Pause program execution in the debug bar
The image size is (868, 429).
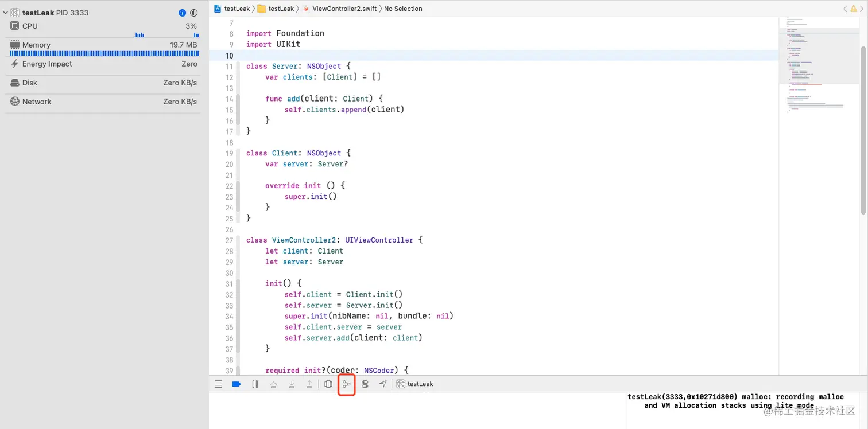(x=255, y=384)
